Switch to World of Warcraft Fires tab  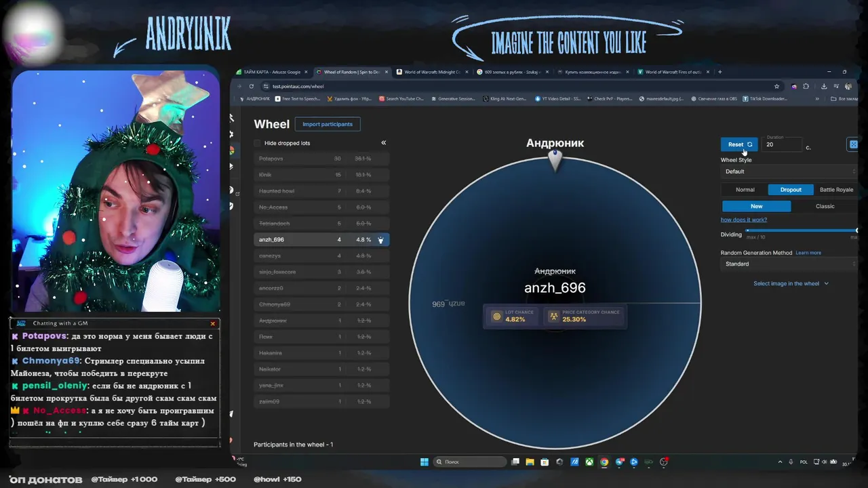point(672,72)
